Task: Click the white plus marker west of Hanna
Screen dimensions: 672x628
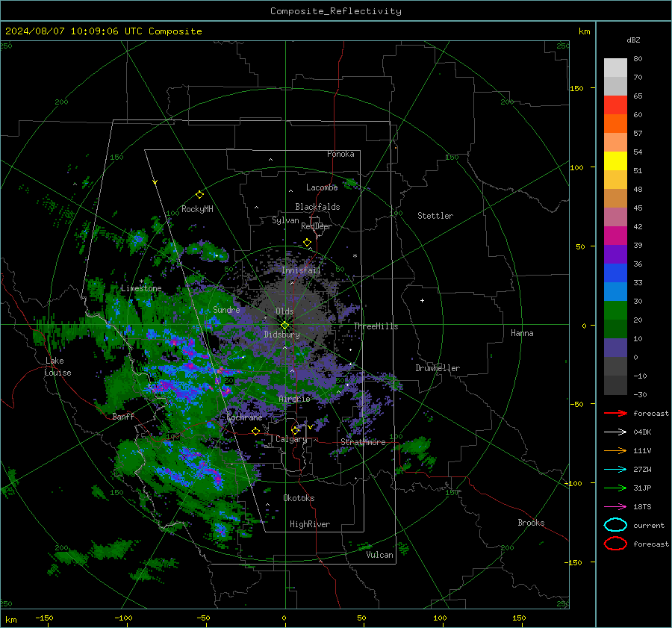Action: pyautogui.click(x=422, y=300)
